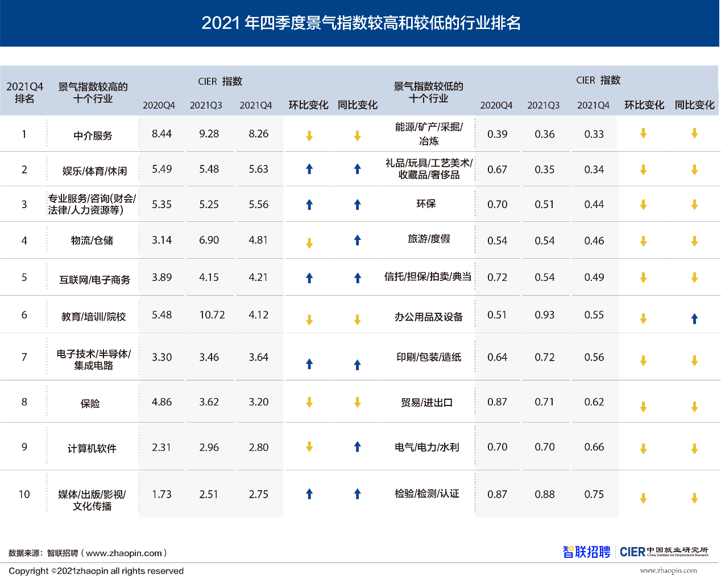Select the 10.72 value for 教育/培训/院校
This screenshot has height=588, width=721.
click(212, 315)
